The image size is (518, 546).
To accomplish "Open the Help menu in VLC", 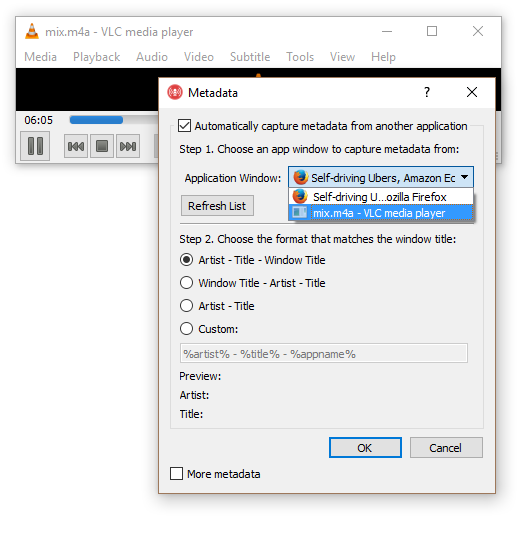I will pos(383,57).
